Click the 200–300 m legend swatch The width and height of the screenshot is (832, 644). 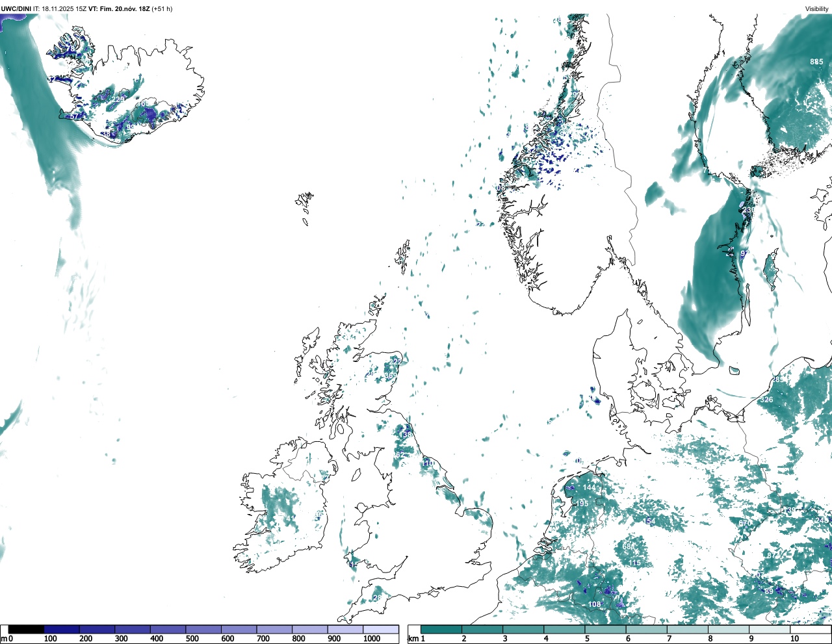(x=97, y=629)
